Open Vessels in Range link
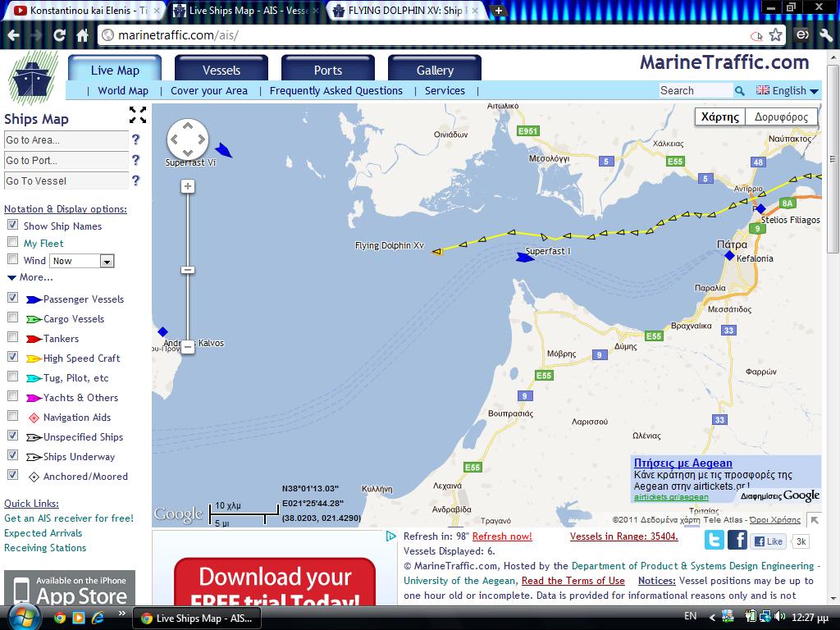This screenshot has height=630, width=840. [624, 536]
